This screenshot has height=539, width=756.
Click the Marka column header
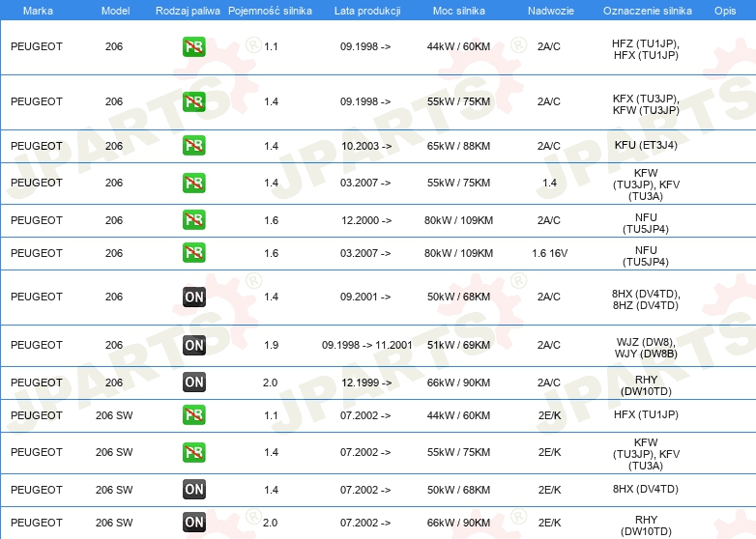tap(38, 10)
